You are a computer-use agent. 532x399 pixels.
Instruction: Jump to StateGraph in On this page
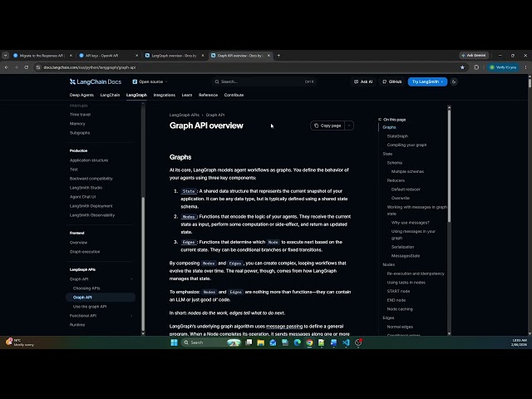click(x=397, y=136)
